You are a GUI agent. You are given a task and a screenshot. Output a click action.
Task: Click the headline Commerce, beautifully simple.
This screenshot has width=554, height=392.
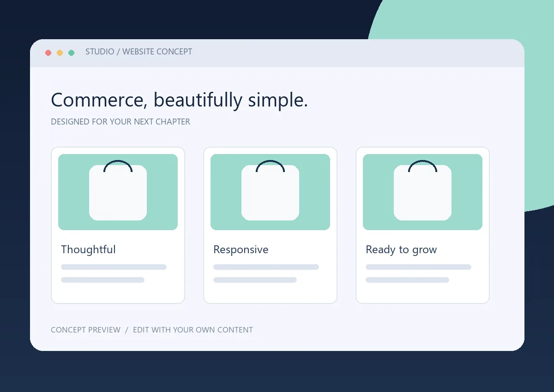point(179,100)
